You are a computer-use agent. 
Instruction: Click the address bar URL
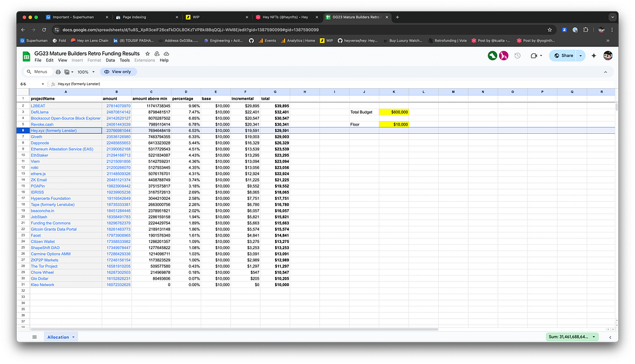(190, 30)
